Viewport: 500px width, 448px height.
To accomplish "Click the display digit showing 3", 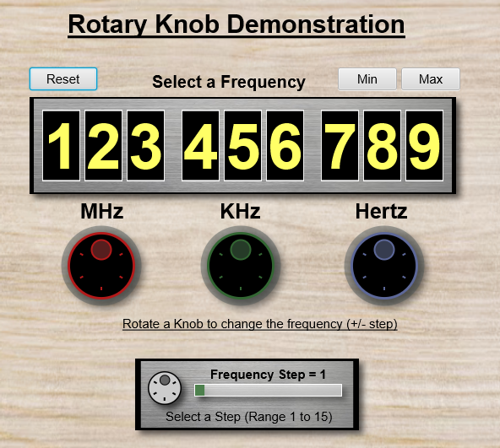I will pos(146,146).
